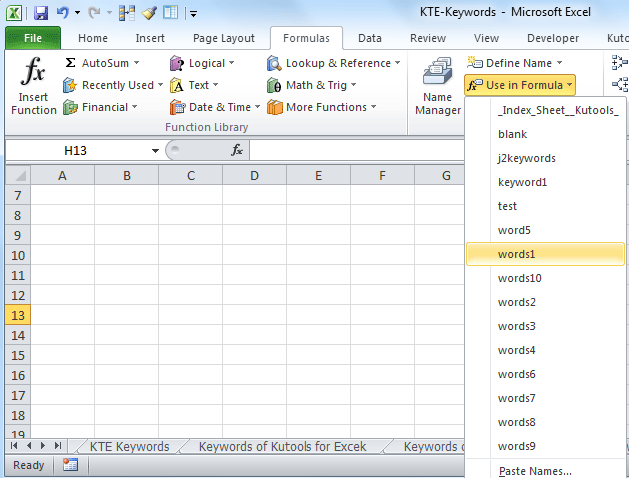Switch to the View tab
The image size is (630, 481).
pos(486,38)
